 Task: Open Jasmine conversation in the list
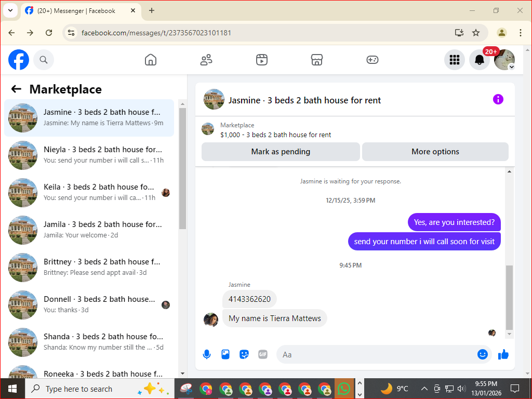(x=89, y=118)
